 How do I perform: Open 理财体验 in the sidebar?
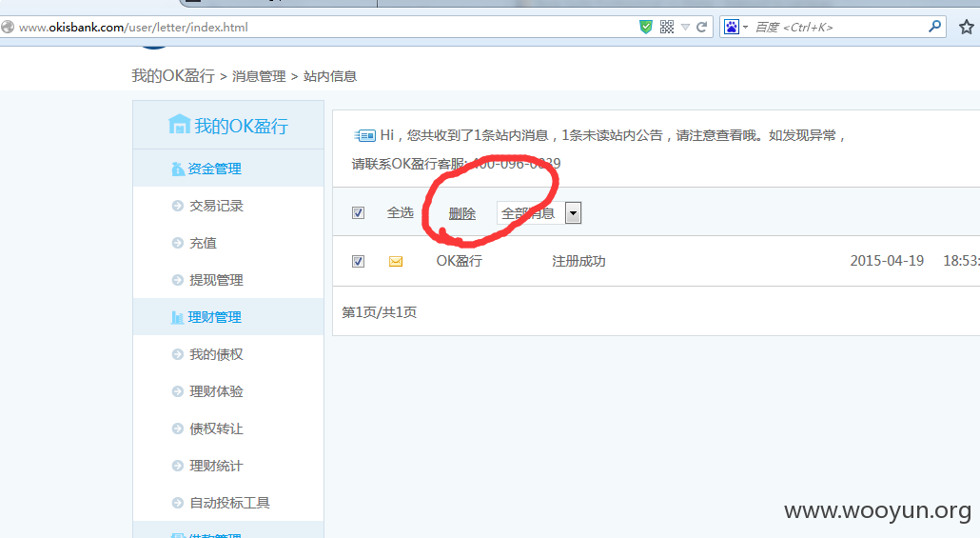click(x=216, y=391)
